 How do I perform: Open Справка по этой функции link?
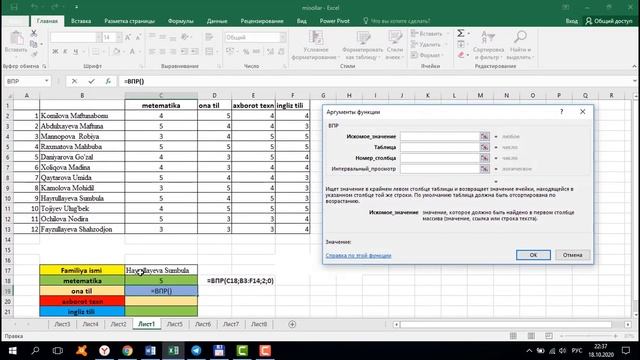(x=358, y=256)
